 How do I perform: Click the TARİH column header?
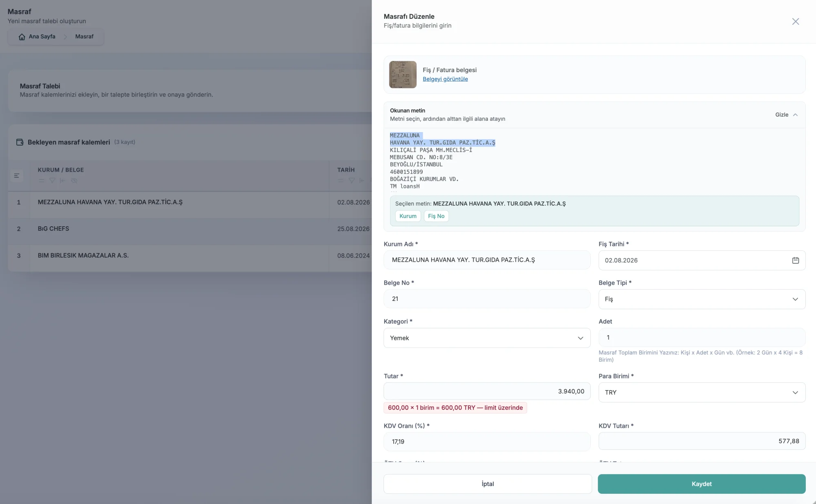click(x=346, y=170)
